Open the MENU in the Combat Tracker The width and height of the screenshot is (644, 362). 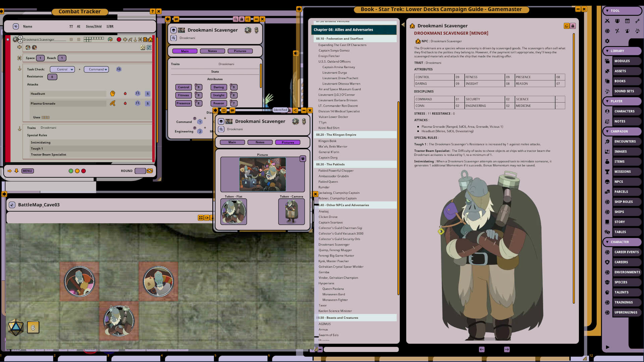(x=27, y=171)
